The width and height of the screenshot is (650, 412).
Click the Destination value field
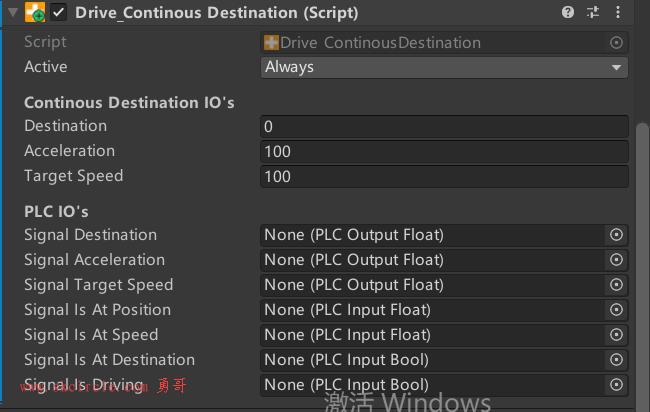tap(444, 127)
